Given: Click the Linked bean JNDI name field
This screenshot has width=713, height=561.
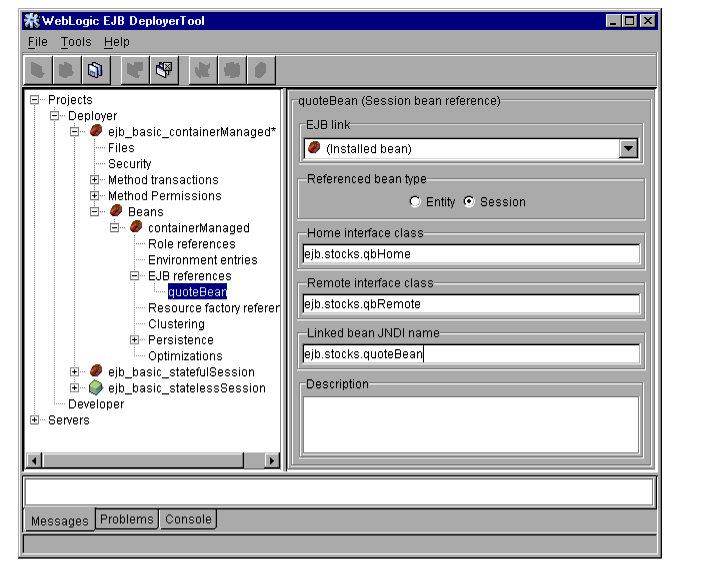Looking at the screenshot, I should [x=471, y=354].
